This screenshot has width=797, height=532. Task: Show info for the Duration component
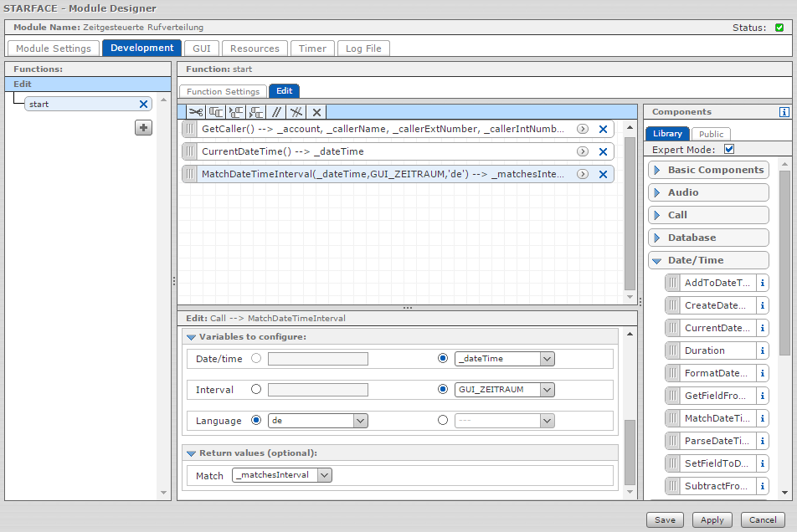pos(762,350)
